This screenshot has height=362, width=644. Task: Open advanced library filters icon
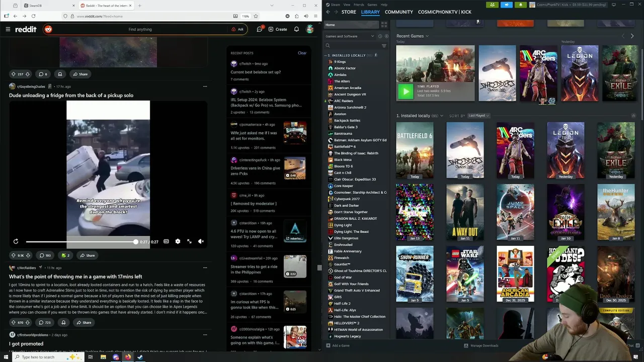(x=384, y=46)
